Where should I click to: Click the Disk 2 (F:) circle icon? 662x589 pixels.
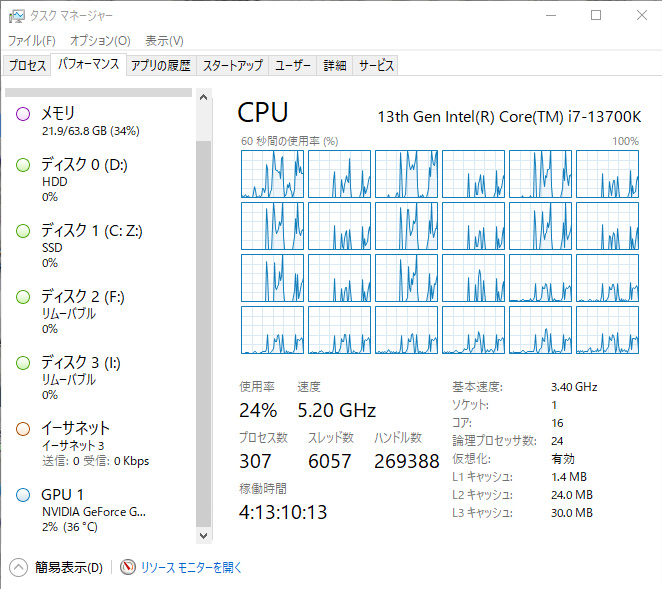pyautogui.click(x=23, y=297)
